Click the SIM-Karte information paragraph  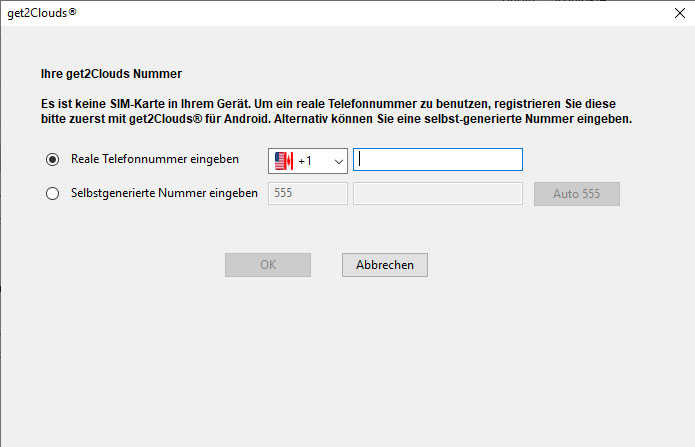(x=336, y=111)
